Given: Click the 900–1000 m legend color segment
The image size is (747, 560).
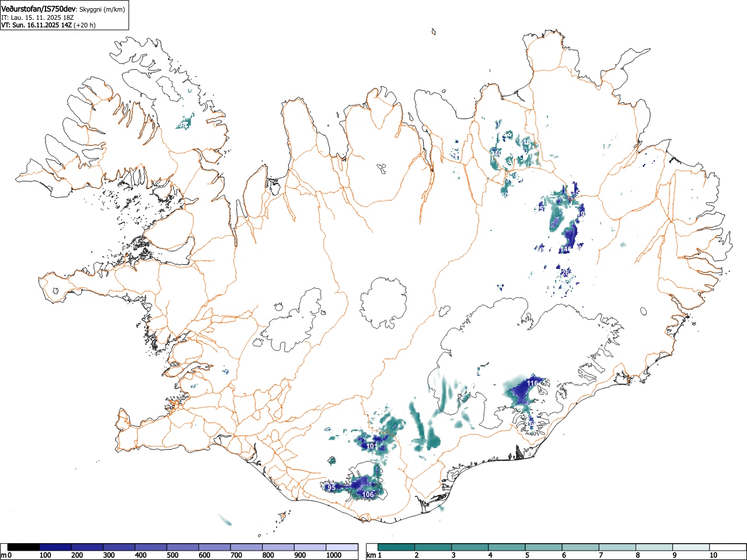Looking at the screenshot, I should (x=310, y=547).
